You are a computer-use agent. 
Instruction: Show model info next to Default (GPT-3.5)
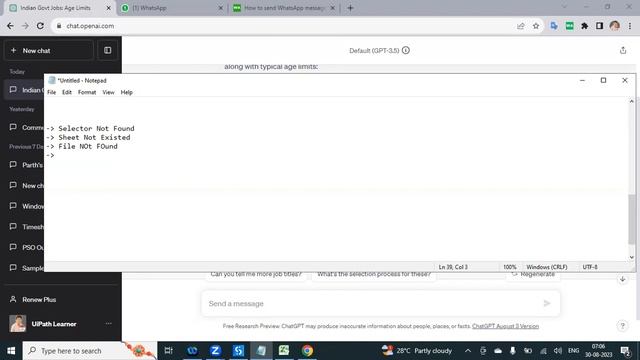click(x=406, y=50)
